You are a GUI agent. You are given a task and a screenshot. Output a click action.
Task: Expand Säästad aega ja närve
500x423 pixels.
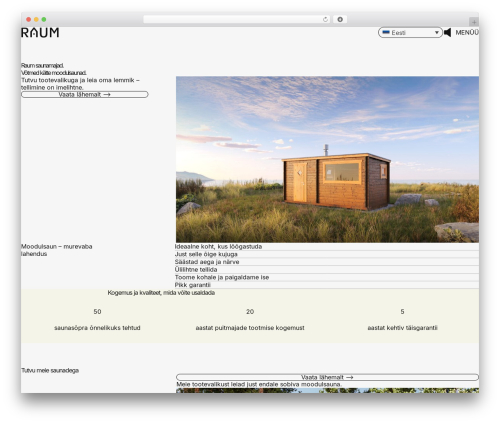[327, 262]
